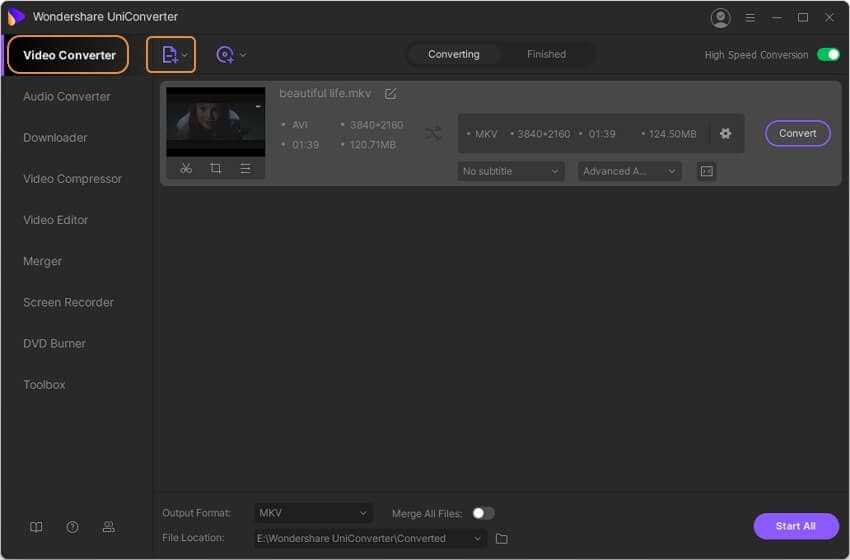Open output settings gear icon
850x560 pixels.
[725, 133]
